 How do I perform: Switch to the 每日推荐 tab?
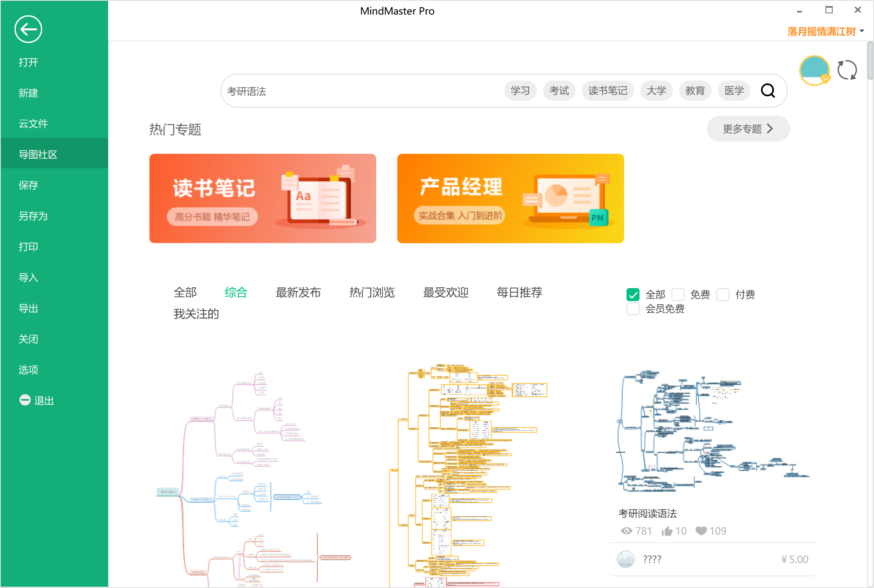click(519, 292)
